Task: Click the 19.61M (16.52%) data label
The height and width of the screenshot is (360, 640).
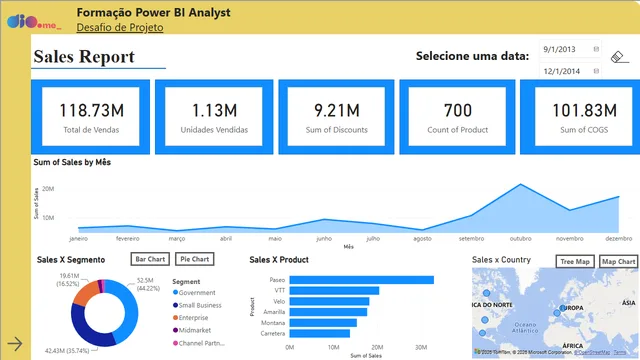Action: point(68,280)
